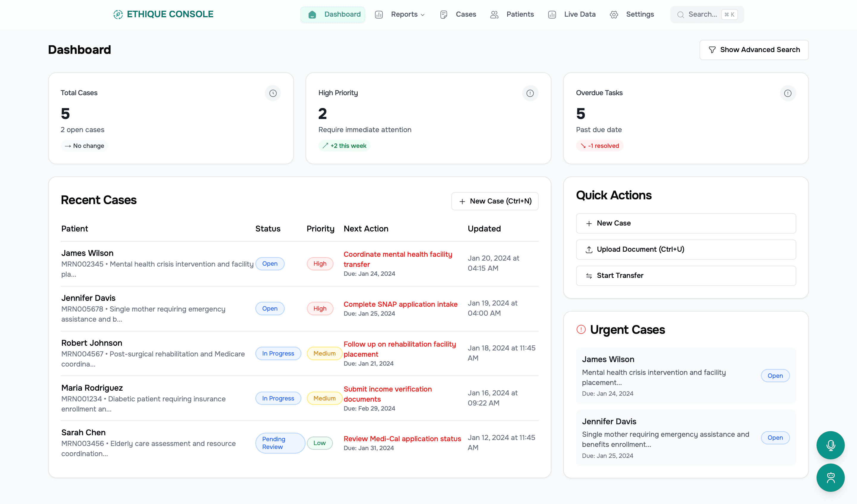Click the alert icon on High Priority card

(x=530, y=93)
